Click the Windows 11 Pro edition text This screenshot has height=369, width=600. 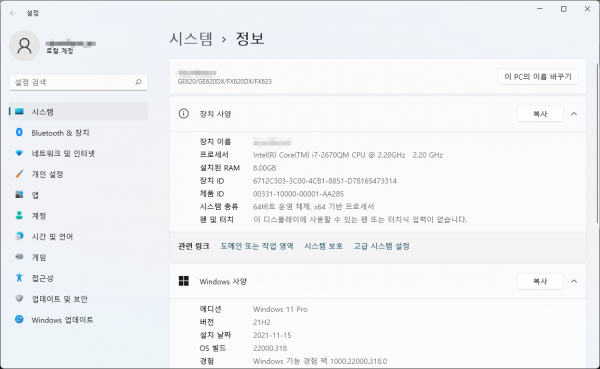pos(280,309)
